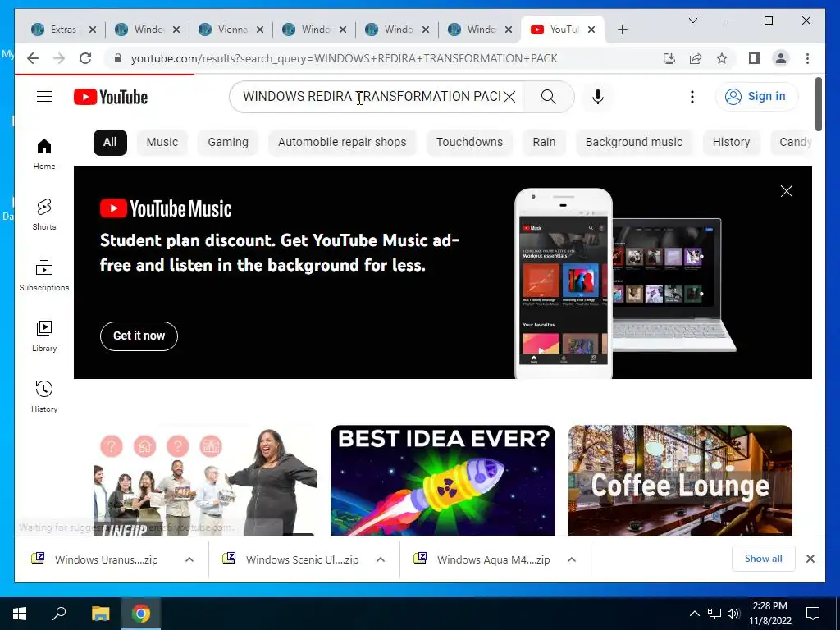Click the page vertical scrollbar

tap(818, 104)
